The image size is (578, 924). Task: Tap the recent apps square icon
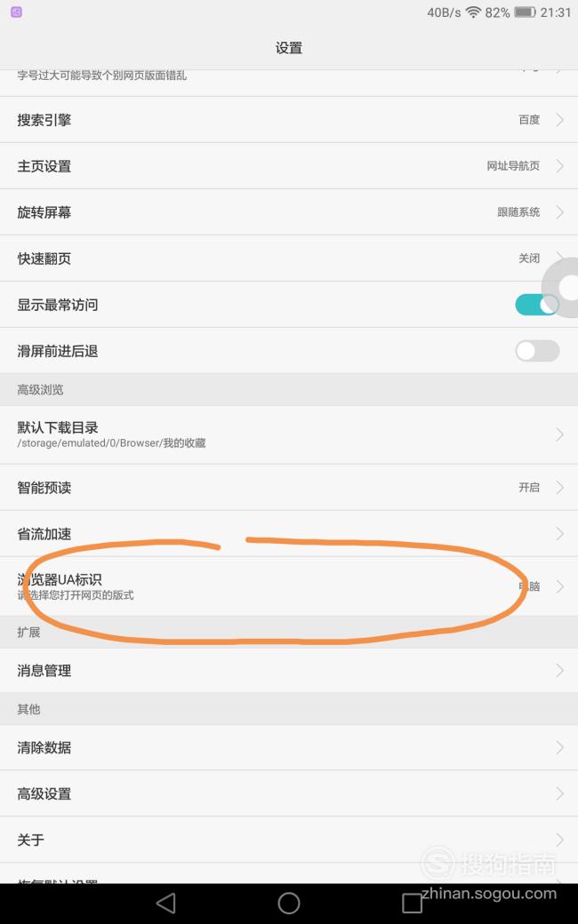(412, 903)
